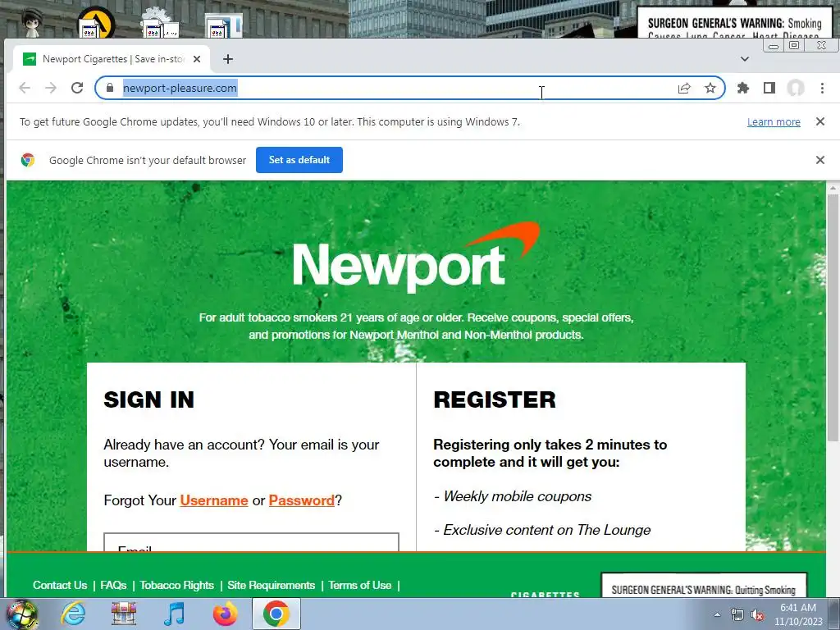Click the page scrollbar up arrow
This screenshot has width=840, height=630.
click(833, 188)
